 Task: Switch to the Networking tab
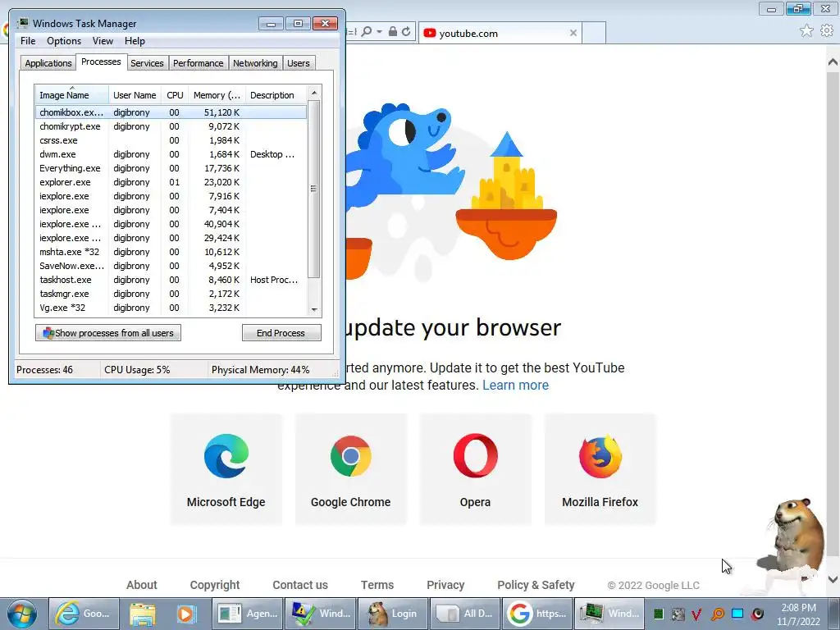(x=255, y=63)
